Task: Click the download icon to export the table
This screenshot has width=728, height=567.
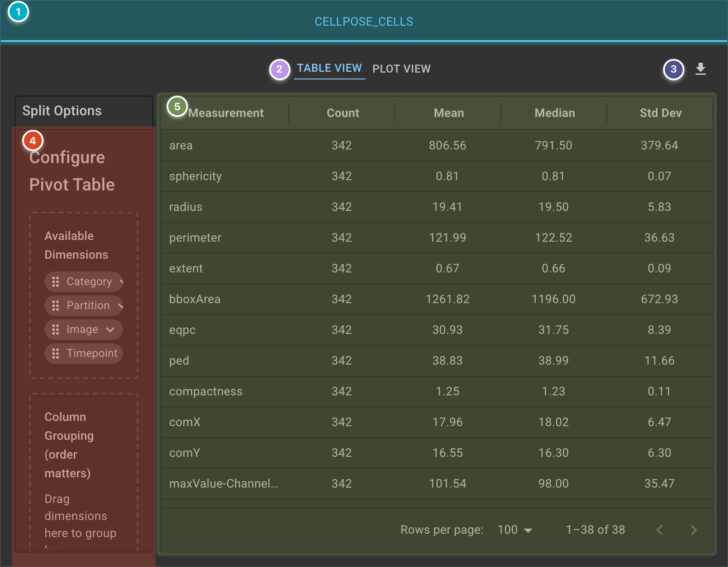Action: coord(700,69)
